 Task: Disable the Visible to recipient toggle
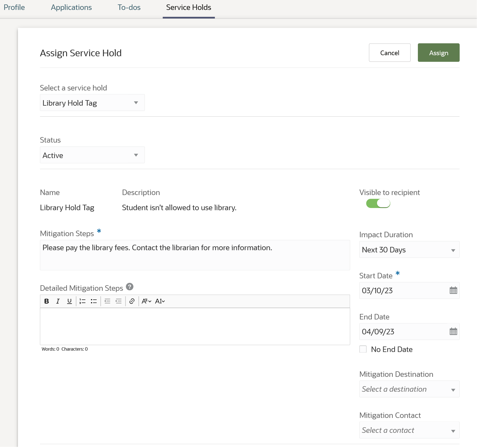tap(378, 203)
